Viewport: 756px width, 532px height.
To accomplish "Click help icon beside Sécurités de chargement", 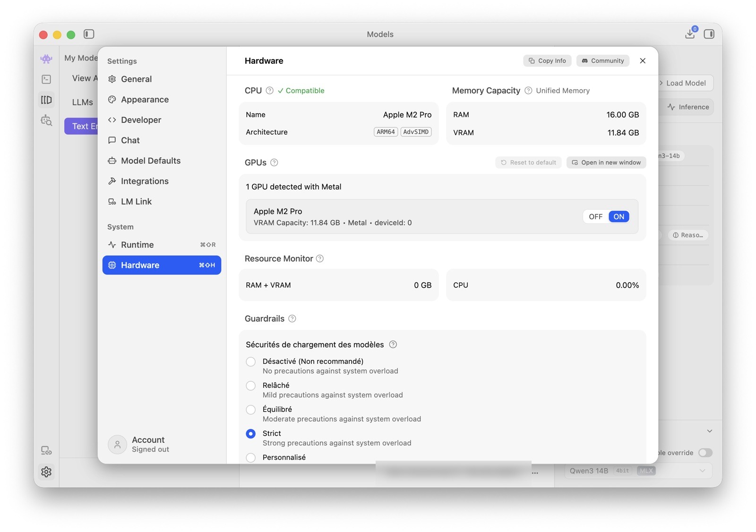I will coord(393,344).
